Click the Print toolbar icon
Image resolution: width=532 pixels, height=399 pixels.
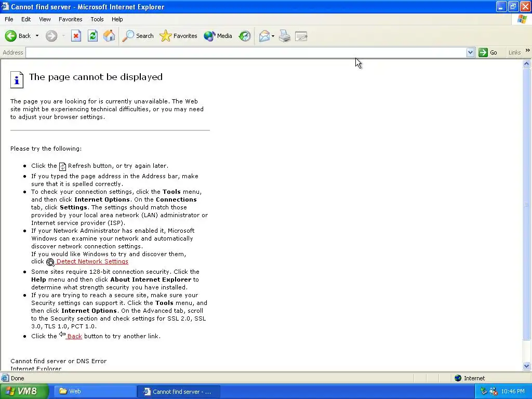coord(285,36)
